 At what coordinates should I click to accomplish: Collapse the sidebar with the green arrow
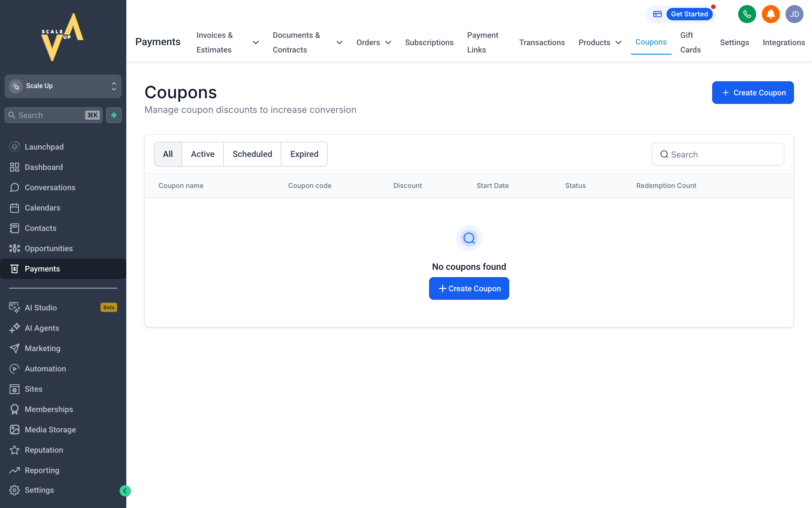125,491
